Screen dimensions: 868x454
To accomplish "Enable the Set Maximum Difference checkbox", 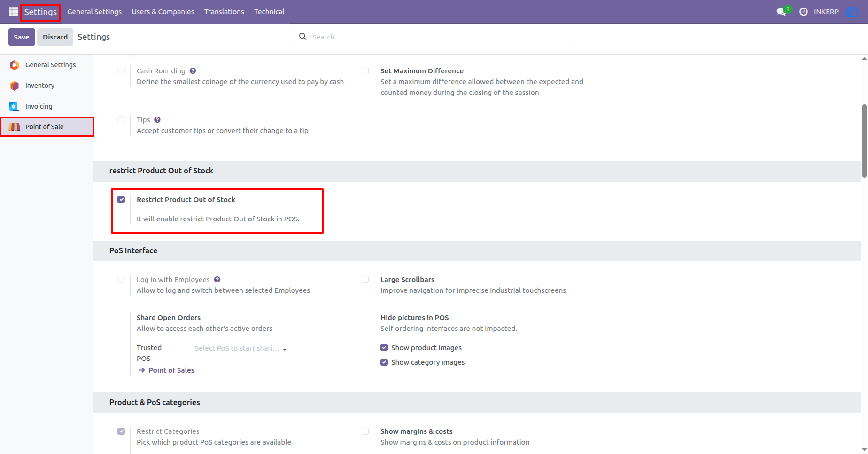I will pyautogui.click(x=365, y=70).
